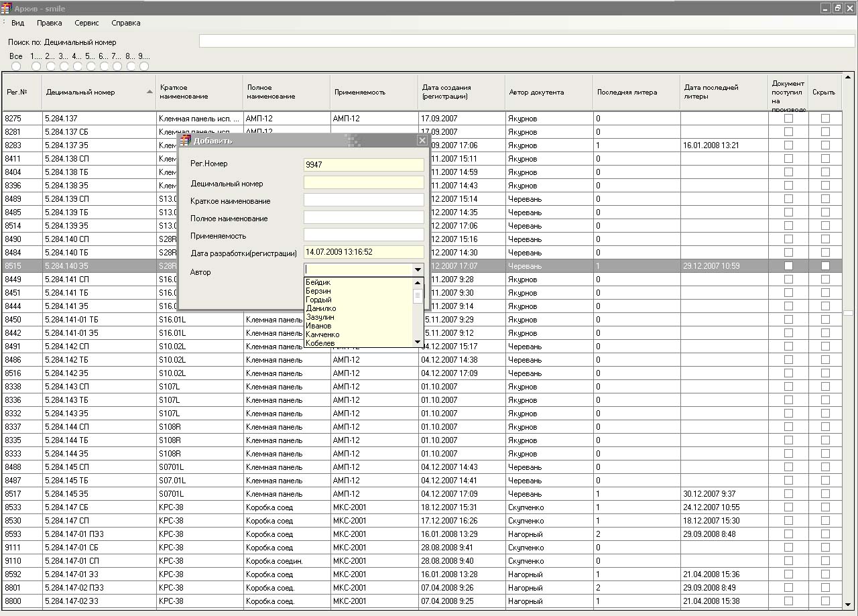Open the Сервис menu
This screenshot has height=616, width=858.
click(86, 23)
